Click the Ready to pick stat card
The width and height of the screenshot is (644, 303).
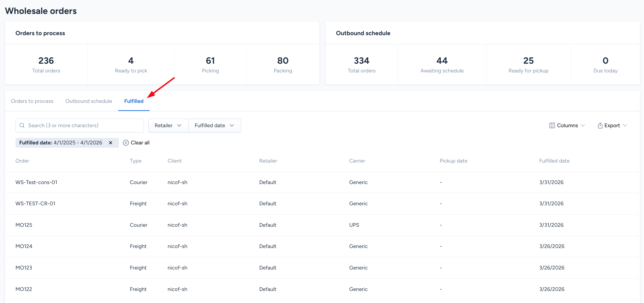(x=131, y=64)
